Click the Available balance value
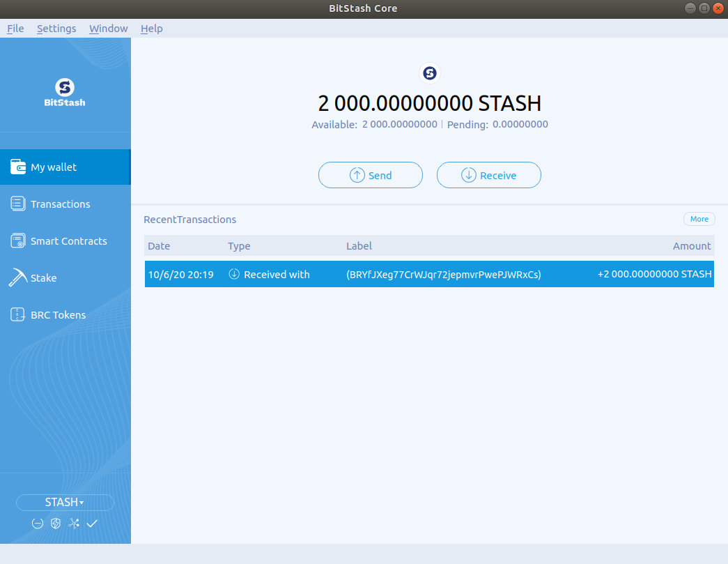Image resolution: width=728 pixels, height=564 pixels. (400, 125)
